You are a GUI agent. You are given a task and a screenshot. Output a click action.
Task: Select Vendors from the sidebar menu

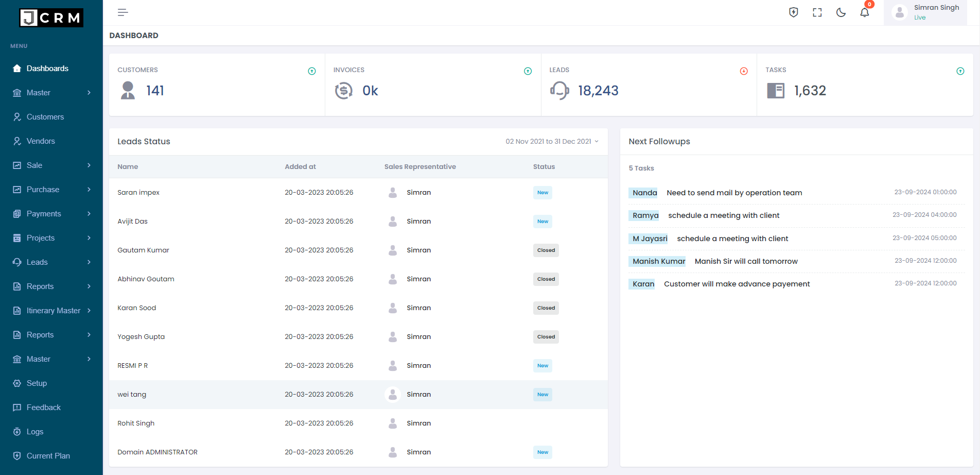[41, 141]
